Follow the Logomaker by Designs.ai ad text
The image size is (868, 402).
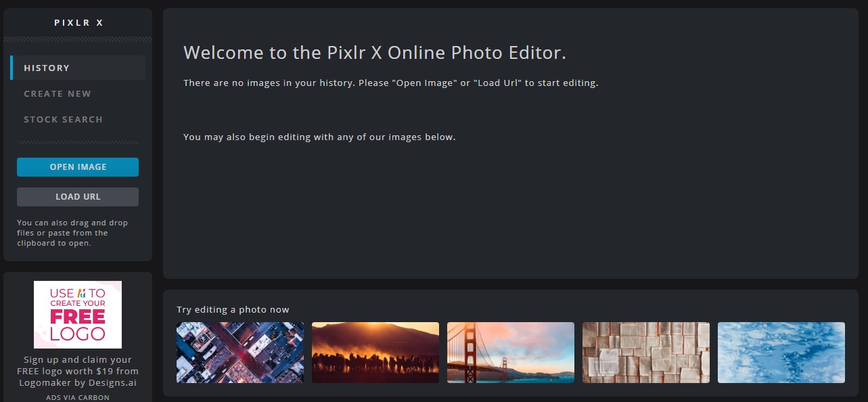[78, 371]
